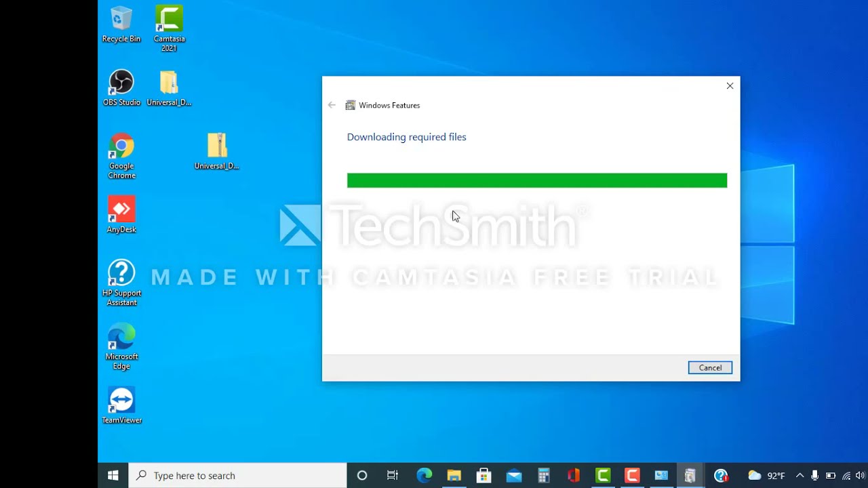Click the taskbar search box
The width and height of the screenshot is (868, 488).
coord(237,475)
